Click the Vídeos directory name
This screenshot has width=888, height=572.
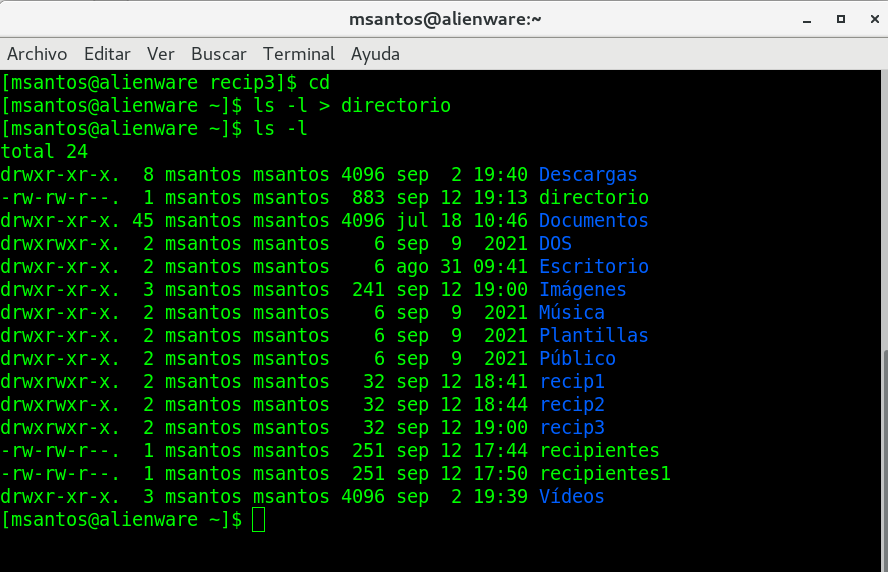[x=571, y=497]
